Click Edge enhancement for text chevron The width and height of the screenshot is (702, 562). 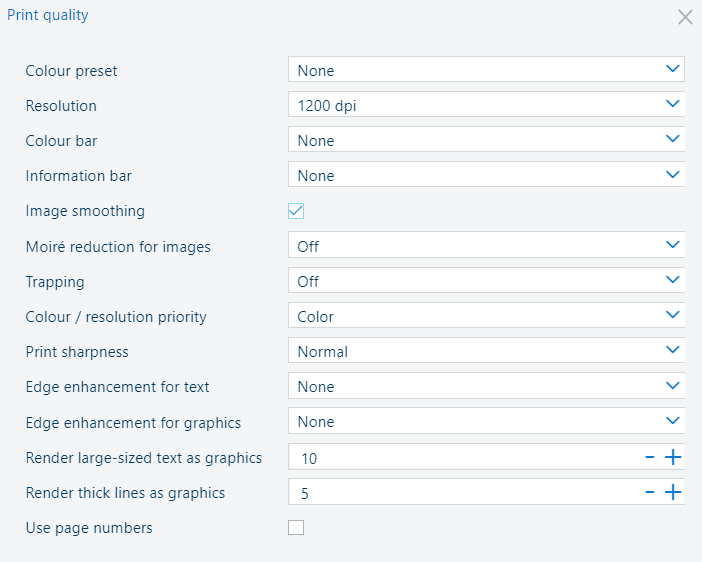pos(672,385)
